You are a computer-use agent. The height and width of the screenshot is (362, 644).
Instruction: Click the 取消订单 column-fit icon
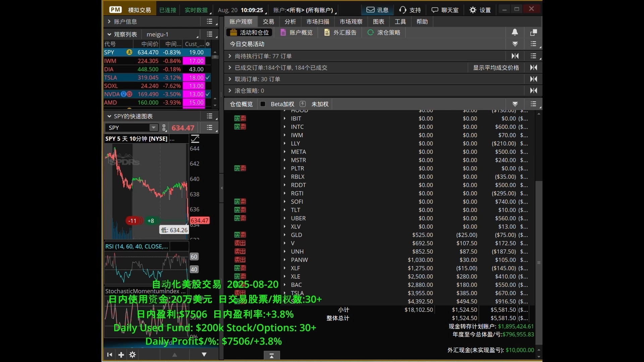(x=534, y=79)
